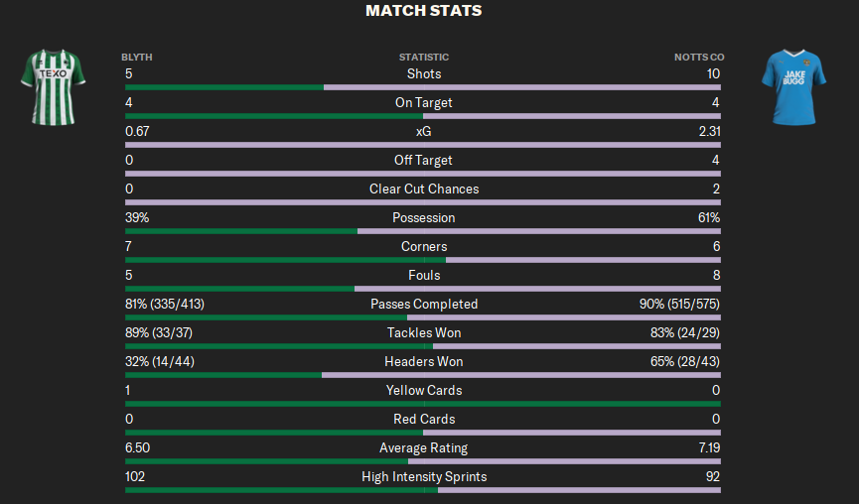Click Blyth's 81% (335/413) passes value

point(165,304)
